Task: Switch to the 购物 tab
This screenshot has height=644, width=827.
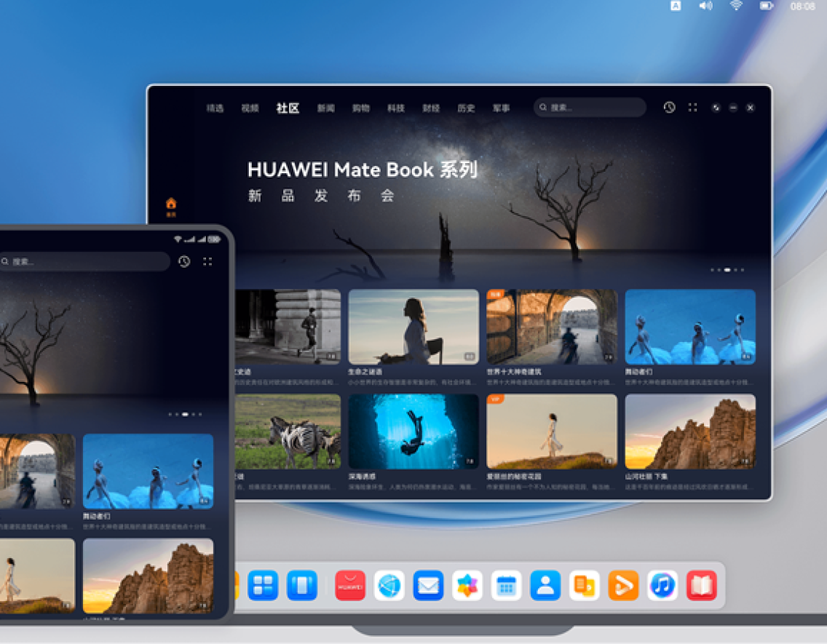Action: click(361, 108)
